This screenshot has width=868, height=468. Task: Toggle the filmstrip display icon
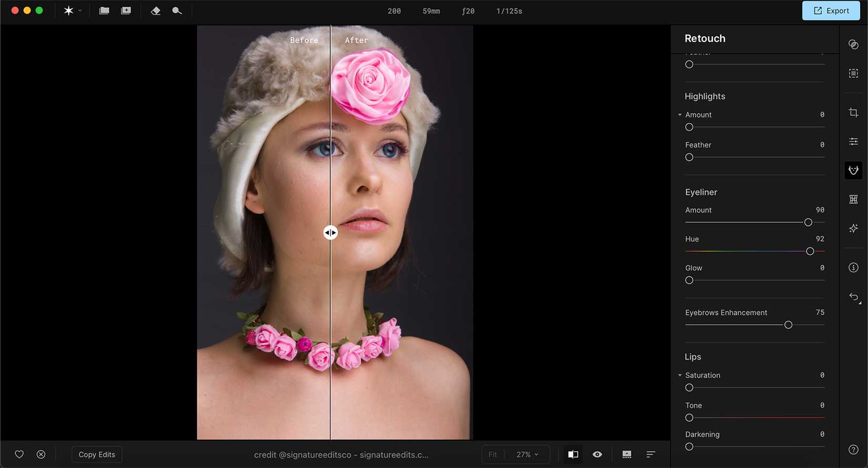pos(627,454)
